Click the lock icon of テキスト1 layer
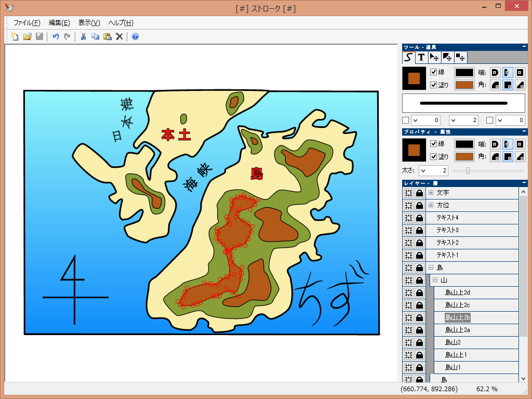The height and width of the screenshot is (399, 532). (420, 255)
